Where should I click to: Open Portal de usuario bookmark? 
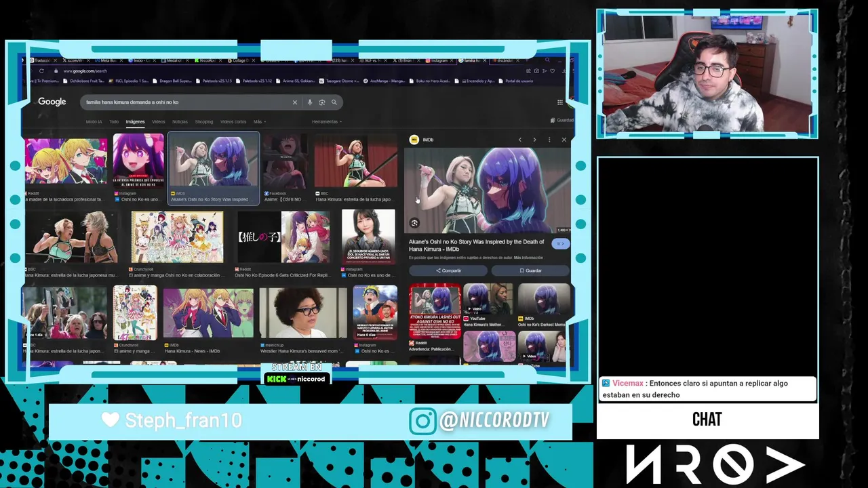click(x=517, y=81)
